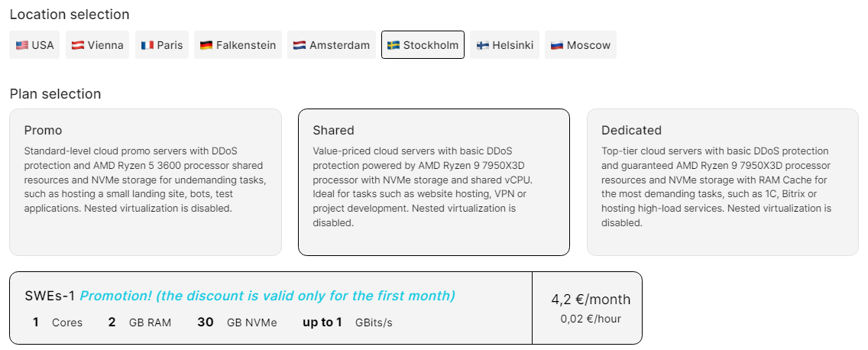The width and height of the screenshot is (868, 350).
Task: Click the French flag beside Paris
Action: click(x=147, y=45)
